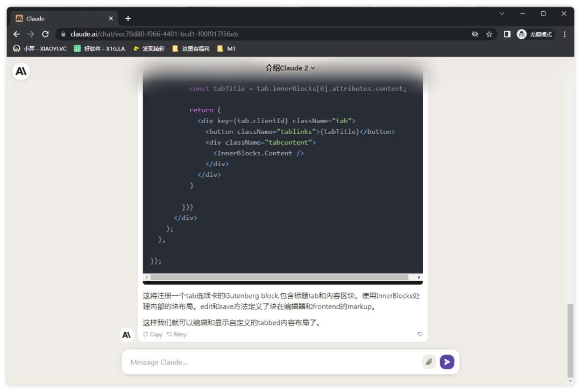Image resolution: width=581 pixels, height=392 pixels.
Task: Reload the page with the refresh icon
Action: (45, 34)
